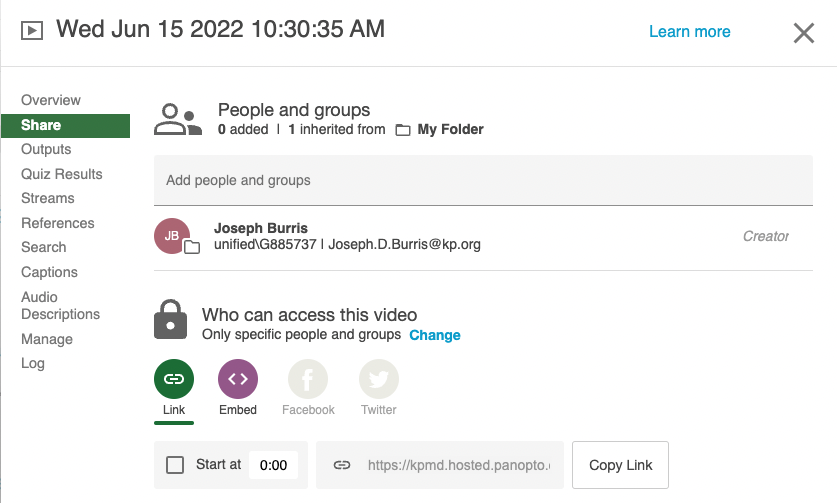The image size is (837, 503).
Task: Click the green Link share icon
Action: (x=174, y=379)
